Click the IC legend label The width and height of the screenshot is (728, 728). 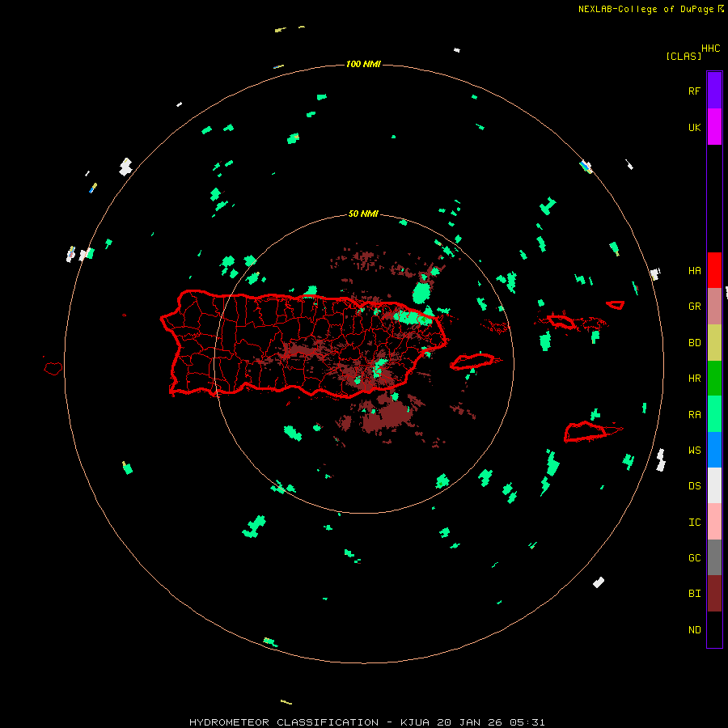(x=694, y=522)
